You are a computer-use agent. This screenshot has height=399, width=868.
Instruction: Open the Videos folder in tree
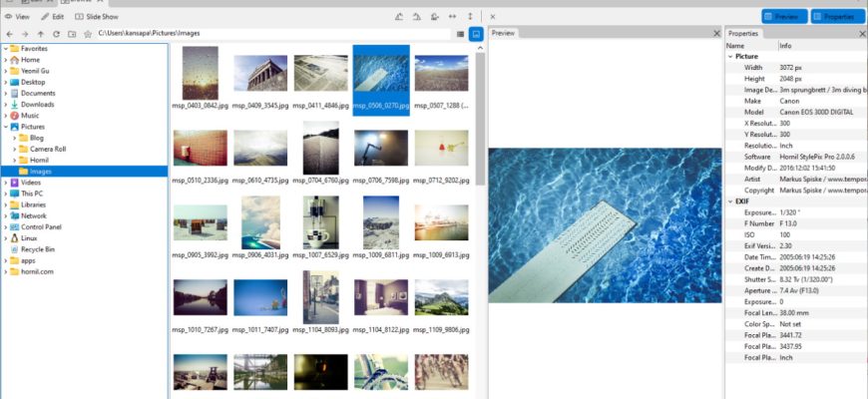point(26,183)
